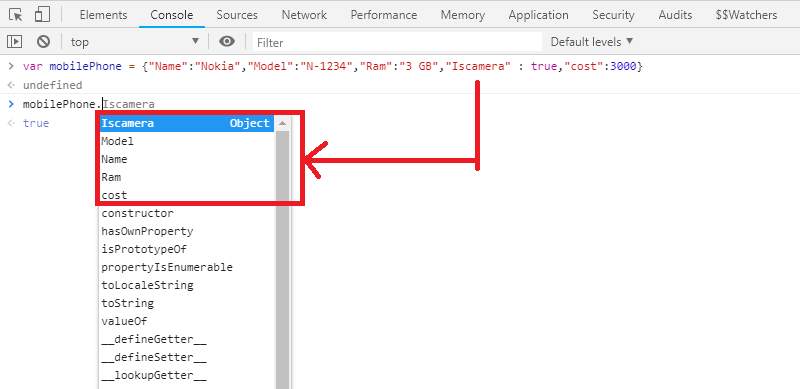Select __defineSetter__ autocomplete suggestion
Image resolution: width=800 pixels, height=389 pixels.
pyautogui.click(x=187, y=357)
